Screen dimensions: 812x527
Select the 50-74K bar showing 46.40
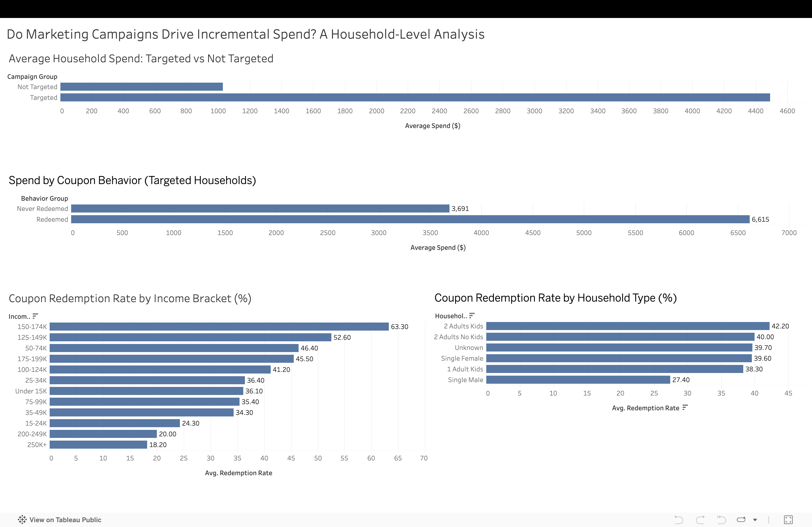[174, 348]
